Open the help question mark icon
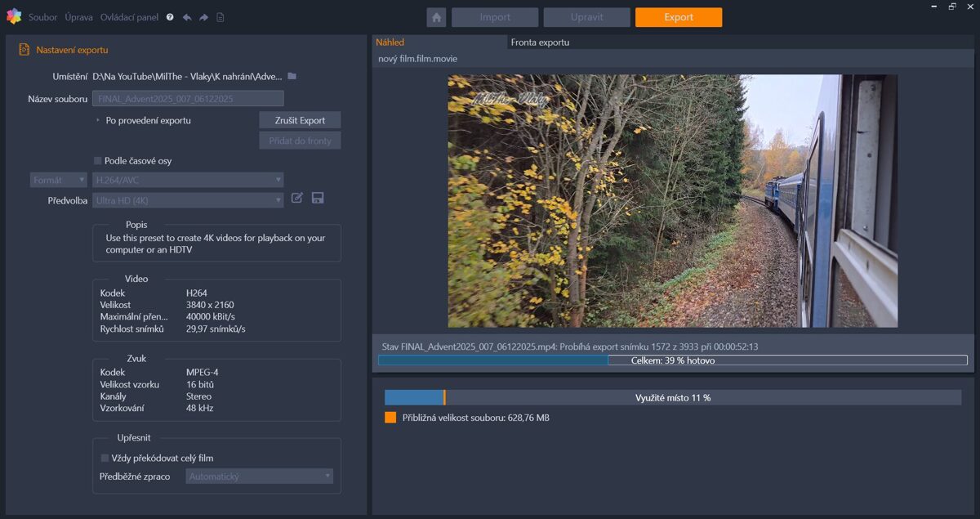The image size is (980, 519). point(170,17)
